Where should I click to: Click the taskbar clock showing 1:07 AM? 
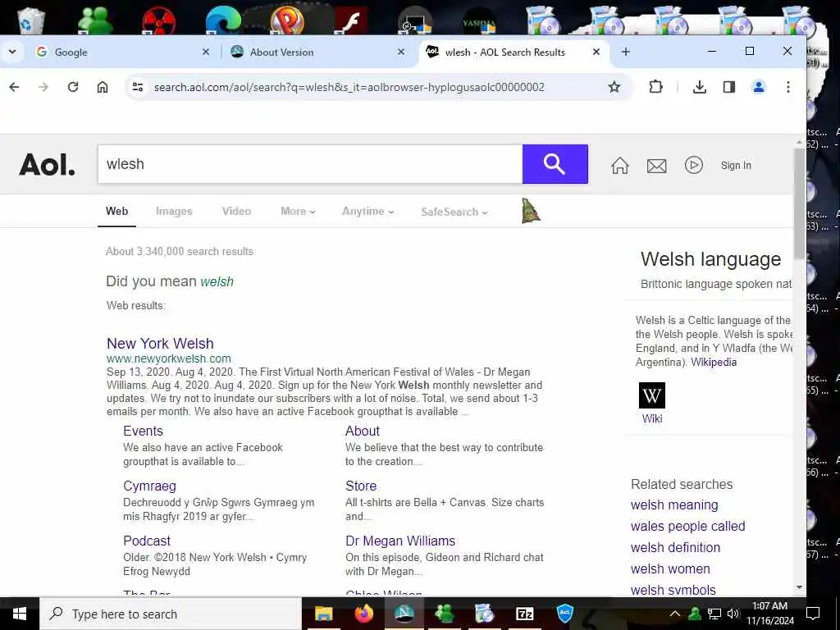pyautogui.click(x=769, y=614)
